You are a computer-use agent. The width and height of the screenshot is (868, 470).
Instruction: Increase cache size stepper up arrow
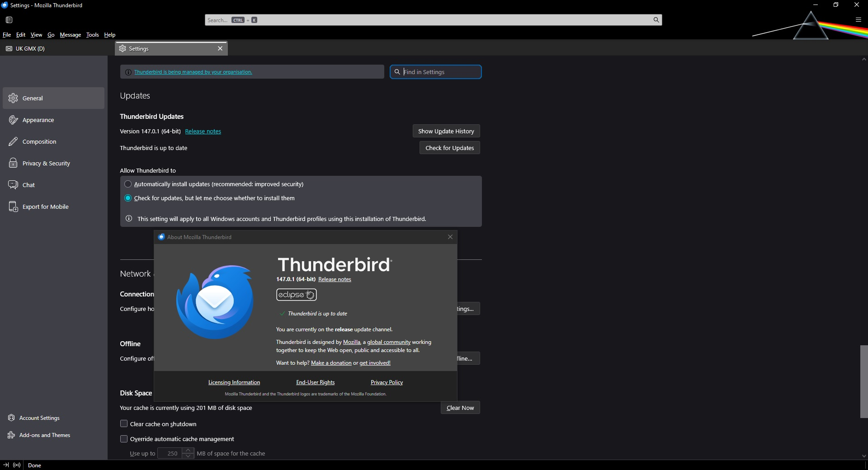click(x=189, y=451)
